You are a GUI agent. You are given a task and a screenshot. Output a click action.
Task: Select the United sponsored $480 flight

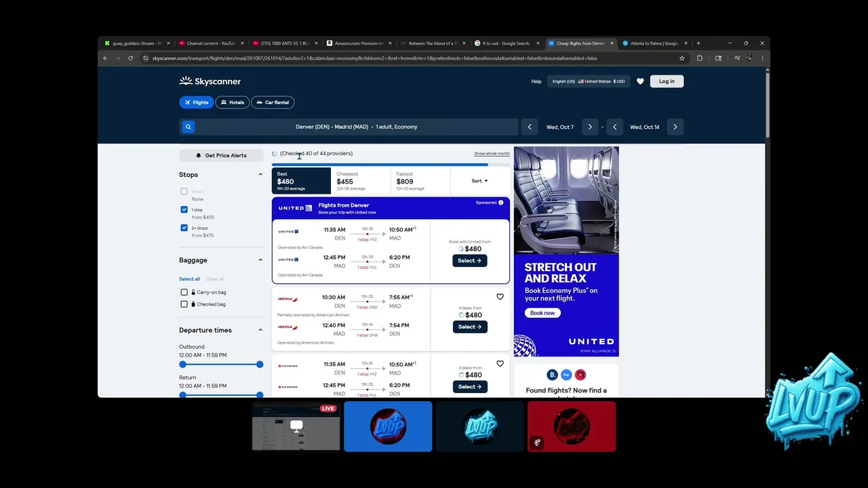[x=469, y=260]
